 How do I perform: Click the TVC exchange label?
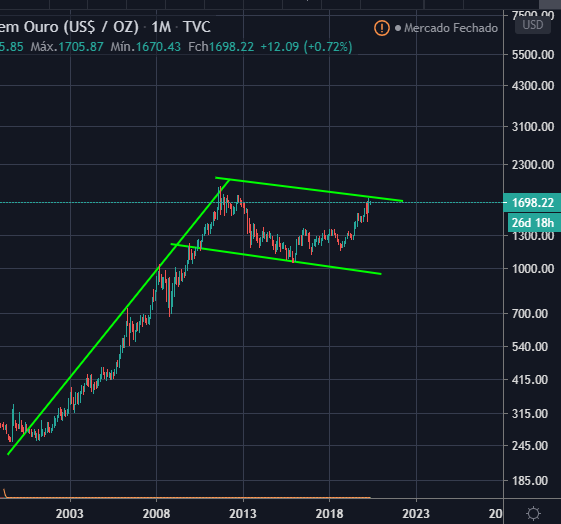tap(197, 27)
